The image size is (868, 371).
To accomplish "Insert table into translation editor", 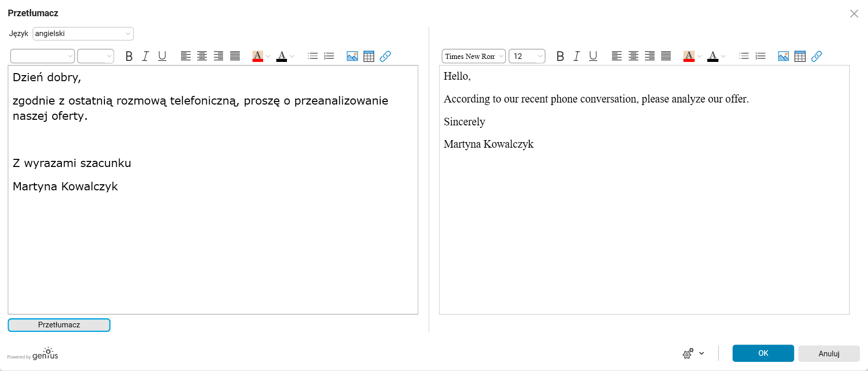I will pyautogui.click(x=800, y=56).
